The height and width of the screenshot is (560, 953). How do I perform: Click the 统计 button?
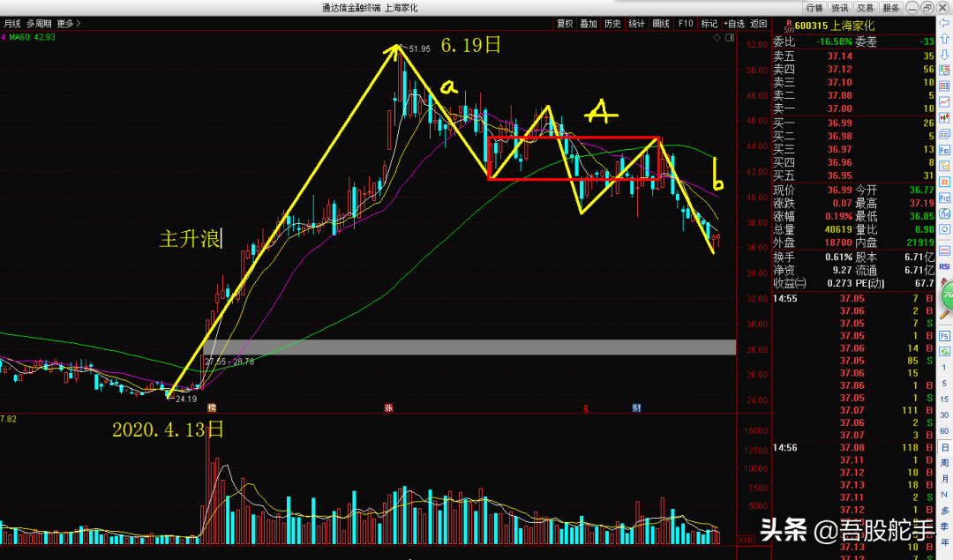[636, 24]
